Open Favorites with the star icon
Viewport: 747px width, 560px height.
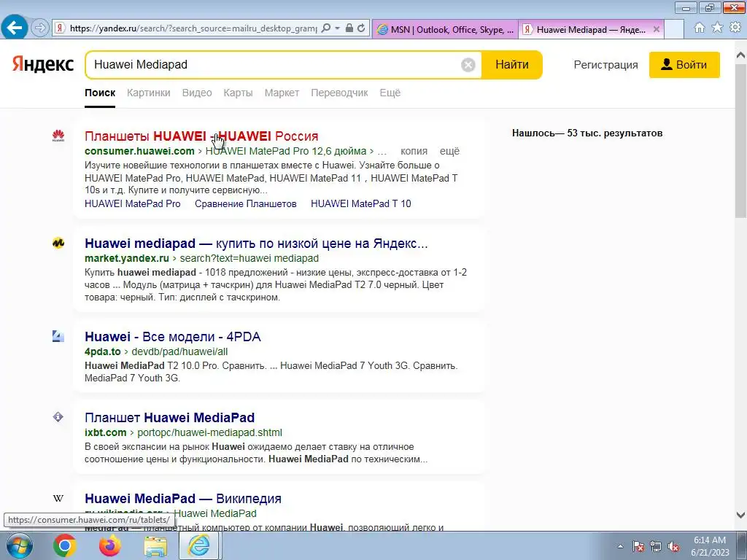717,28
